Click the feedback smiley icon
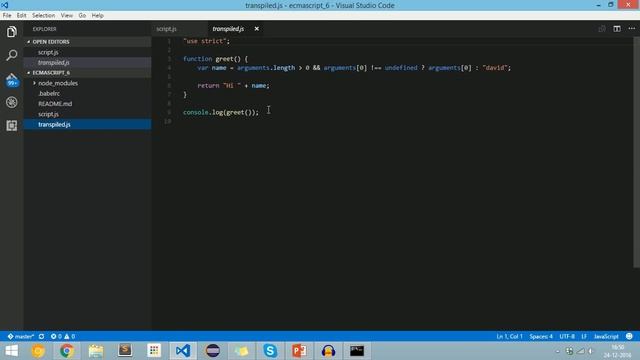 (x=629, y=336)
